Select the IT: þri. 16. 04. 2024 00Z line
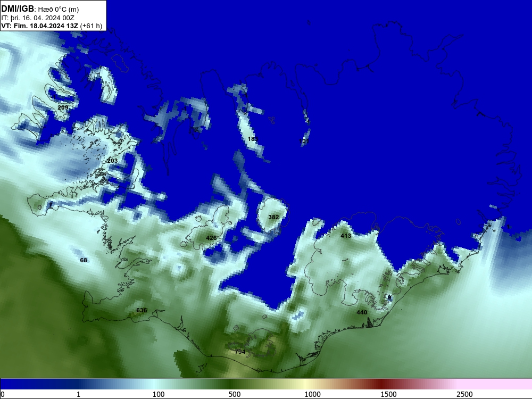This screenshot has width=532, height=399. tap(38, 18)
